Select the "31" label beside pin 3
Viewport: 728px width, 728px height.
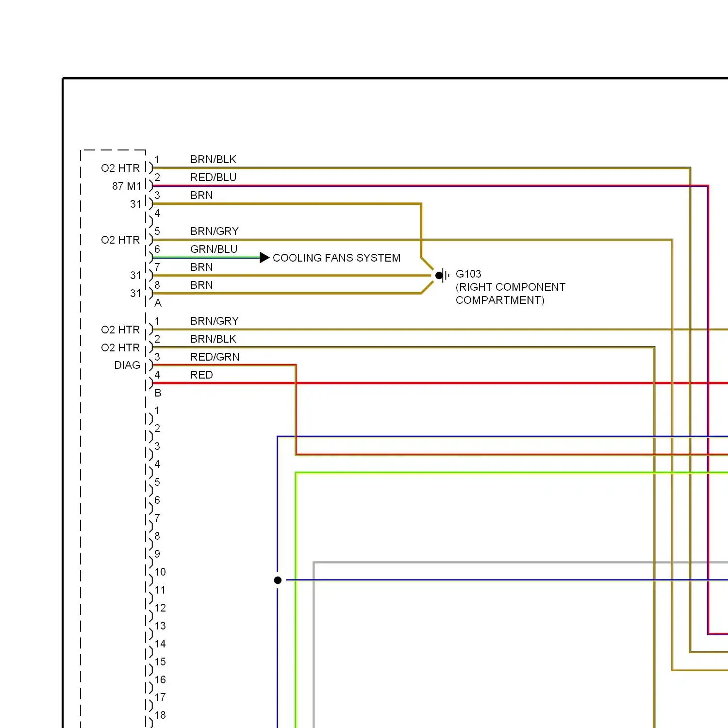tap(135, 204)
